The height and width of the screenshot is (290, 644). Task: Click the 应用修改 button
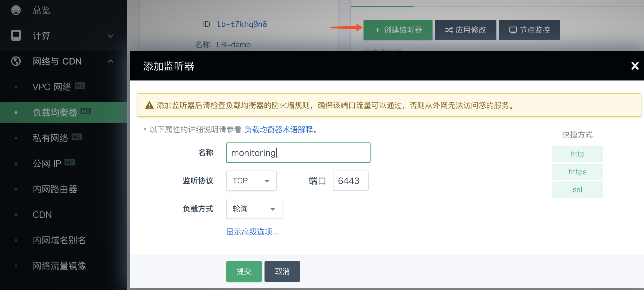coord(466,30)
